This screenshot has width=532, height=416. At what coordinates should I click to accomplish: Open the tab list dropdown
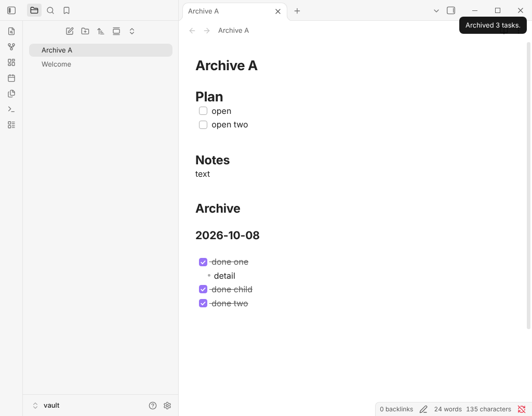coord(436,11)
